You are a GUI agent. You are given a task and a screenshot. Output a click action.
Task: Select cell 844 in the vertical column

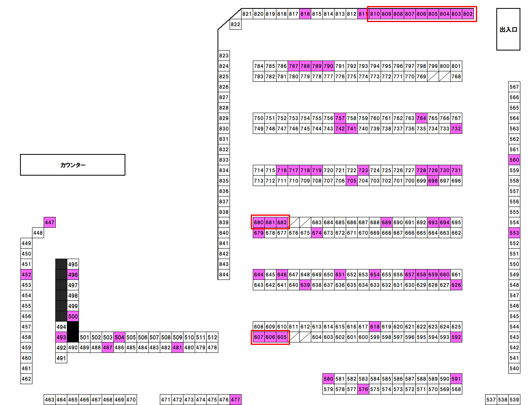pos(224,275)
